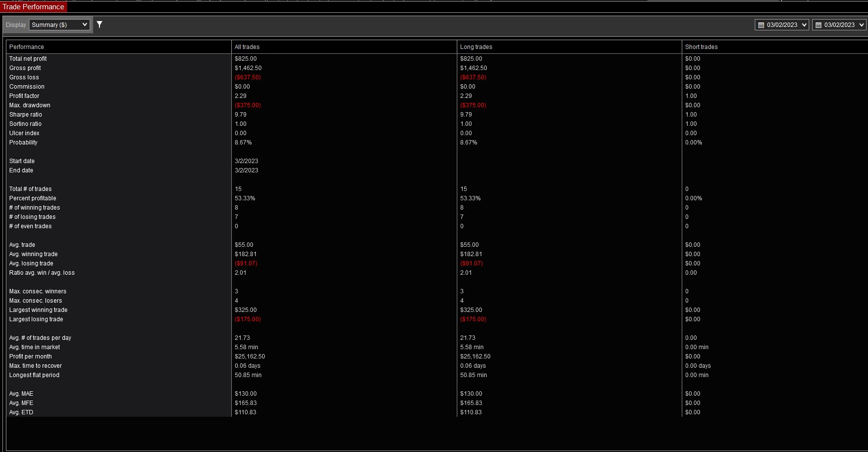Screen dimensions: 868x452
Task: Click the Total net profit row label
Action: [28, 59]
